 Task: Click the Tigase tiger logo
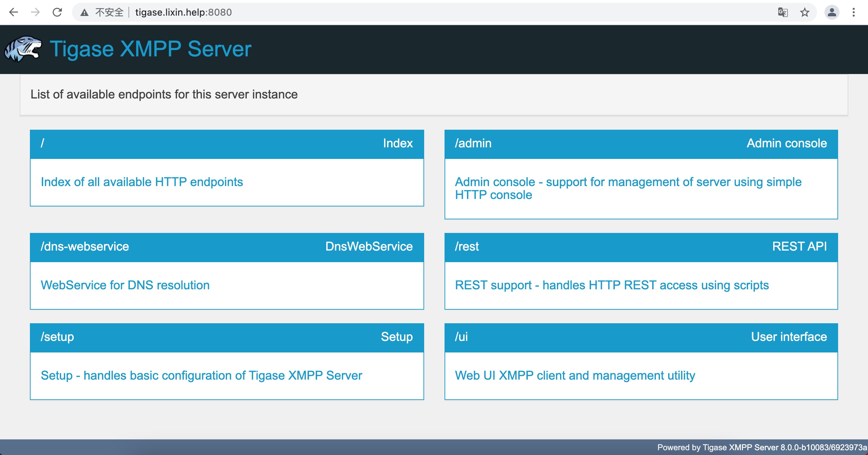tap(23, 49)
